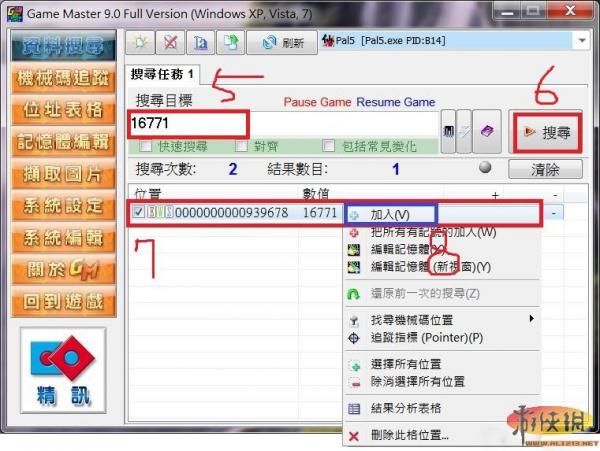Viewport: 600px width, 451px height.
Task: Open 記憶體編輯 sidebar section
Action: [64, 142]
